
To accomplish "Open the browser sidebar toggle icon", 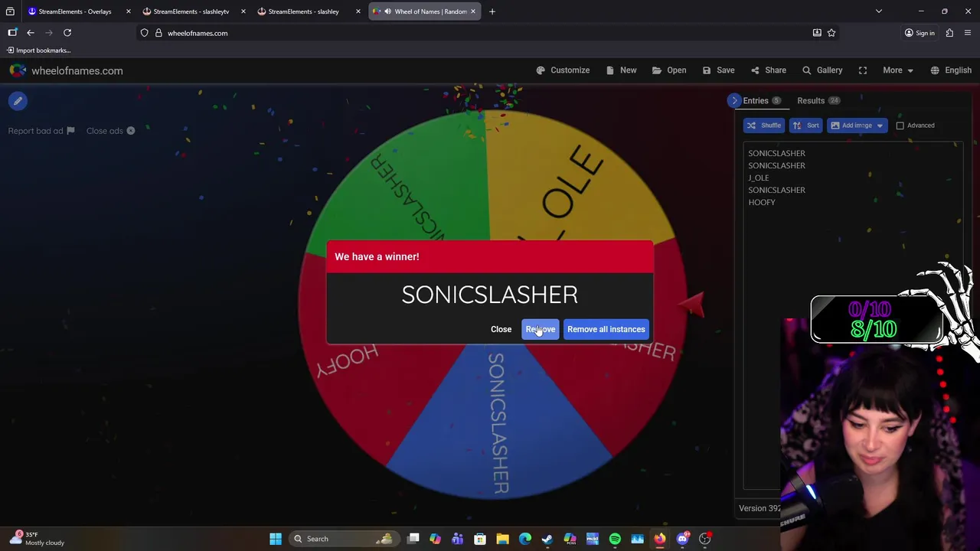I will pyautogui.click(x=12, y=33).
